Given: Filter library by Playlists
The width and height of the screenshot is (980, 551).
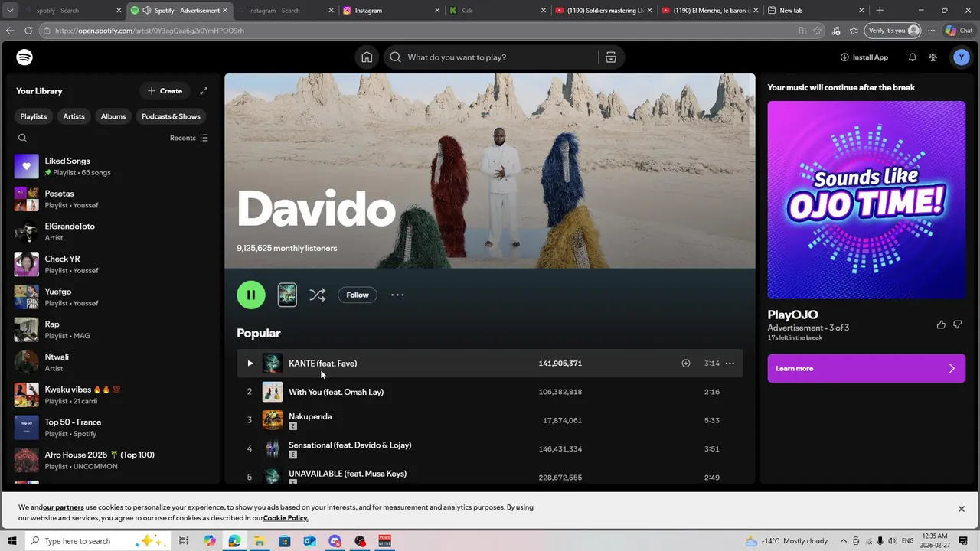Looking at the screenshot, I should (x=34, y=116).
